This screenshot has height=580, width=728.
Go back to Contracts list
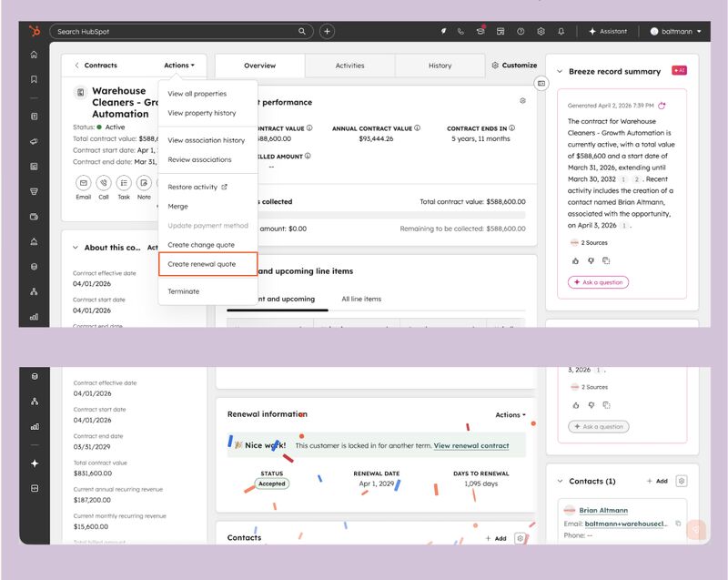click(x=96, y=66)
